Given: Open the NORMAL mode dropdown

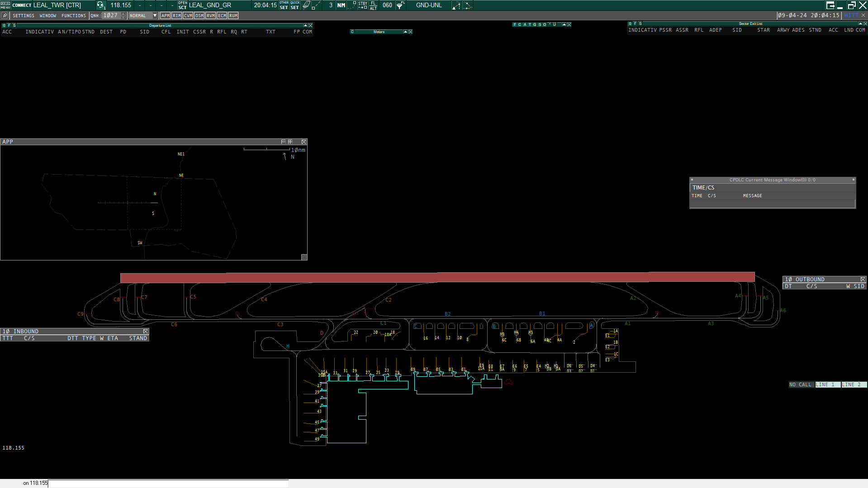Looking at the screenshot, I should (x=143, y=15).
